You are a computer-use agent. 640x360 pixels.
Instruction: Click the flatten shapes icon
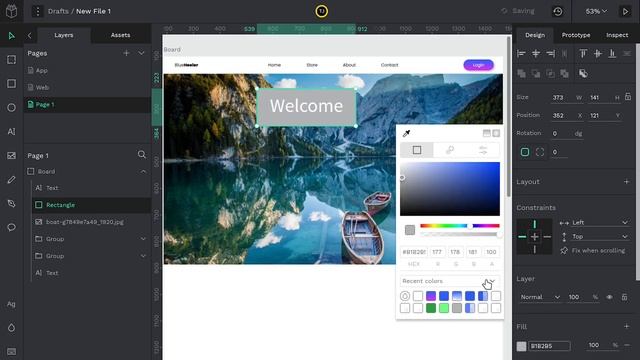(x=583, y=73)
